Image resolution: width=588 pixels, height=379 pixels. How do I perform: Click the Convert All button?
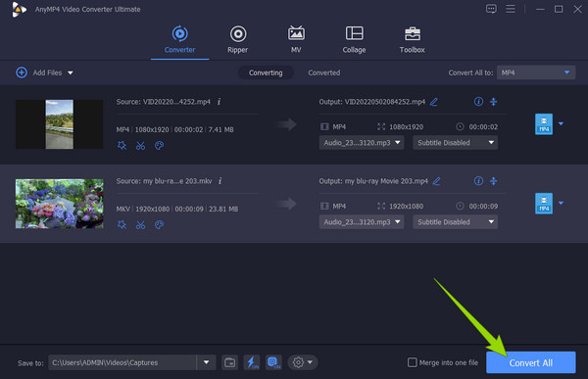(530, 362)
